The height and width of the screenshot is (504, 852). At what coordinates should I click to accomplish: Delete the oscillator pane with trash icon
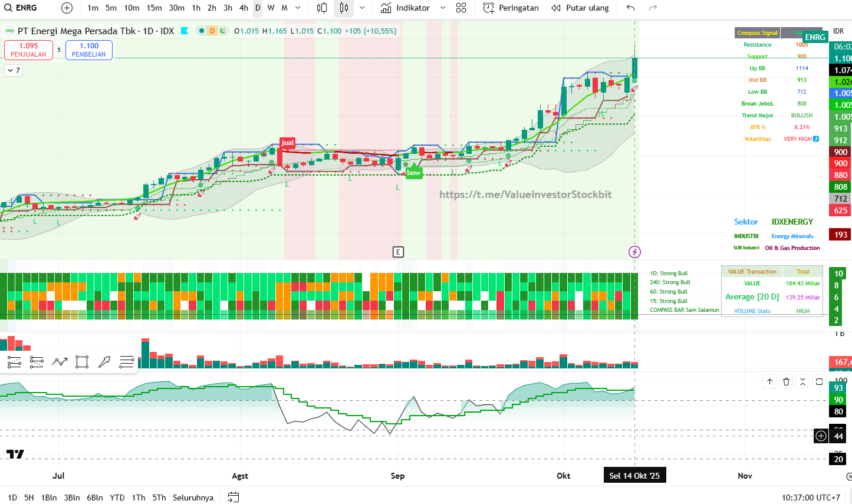pyautogui.click(x=786, y=382)
